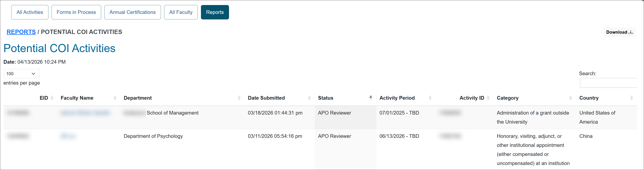The height and width of the screenshot is (170, 644).
Task: Switch to the All Activities tab
Action: pos(30,12)
